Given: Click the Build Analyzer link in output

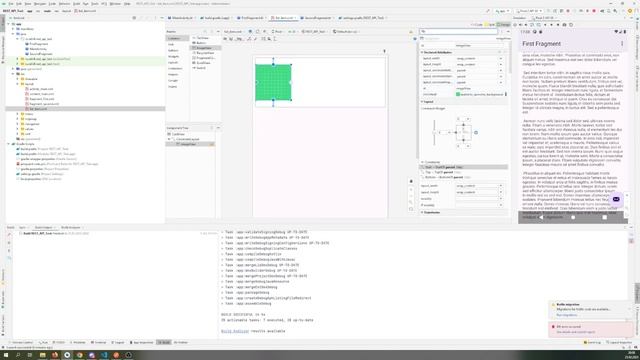Looking at the screenshot, I should point(235,331).
